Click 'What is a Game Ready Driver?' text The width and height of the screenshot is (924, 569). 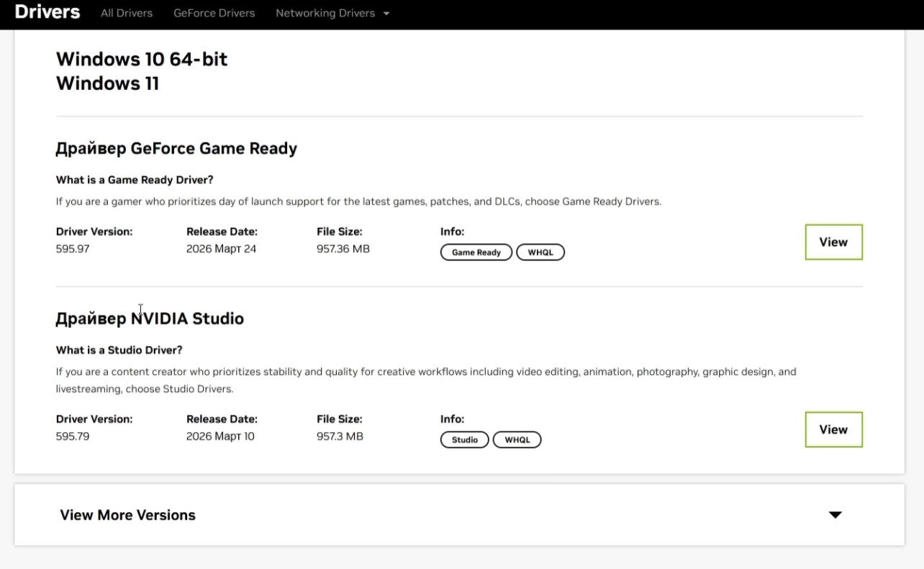(x=135, y=180)
